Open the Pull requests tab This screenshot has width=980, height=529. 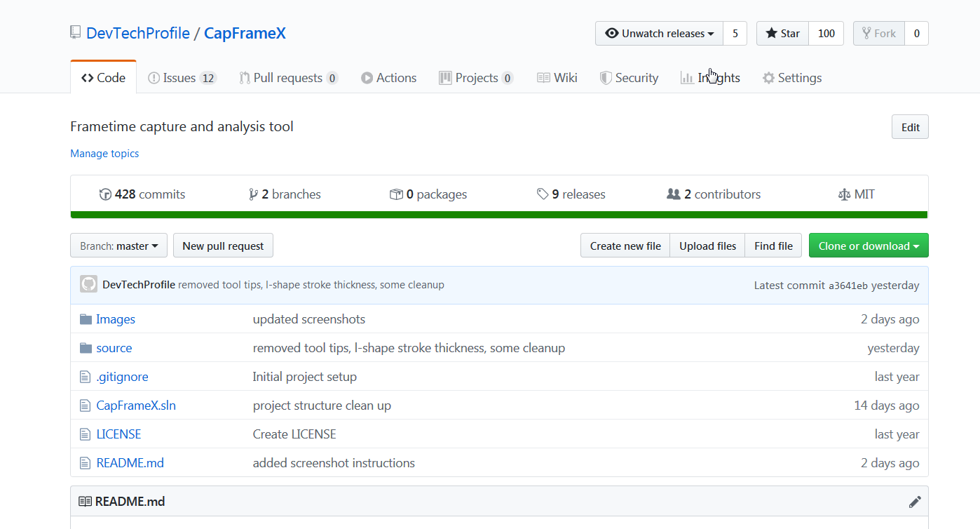(x=288, y=78)
